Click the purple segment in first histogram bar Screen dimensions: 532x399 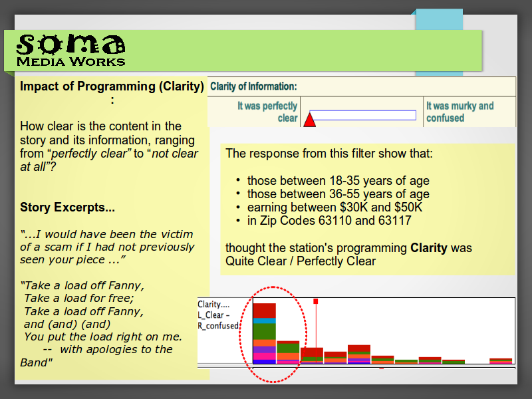264,350
